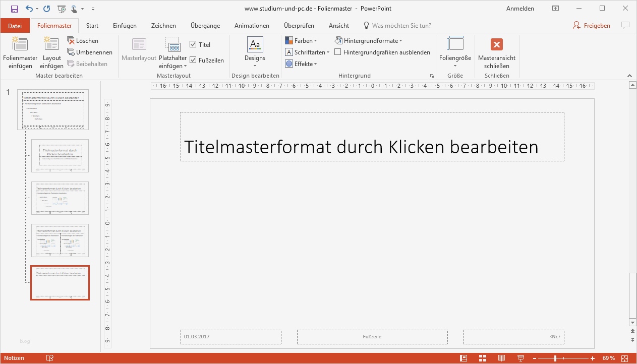This screenshot has height=364, width=637.
Task: Click the date placeholder 01.03.2017
Action: click(x=231, y=337)
